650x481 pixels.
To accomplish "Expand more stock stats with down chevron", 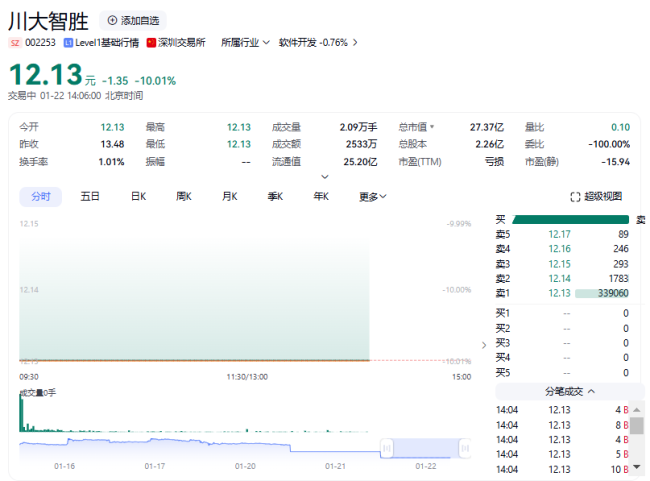I will point(325,177).
